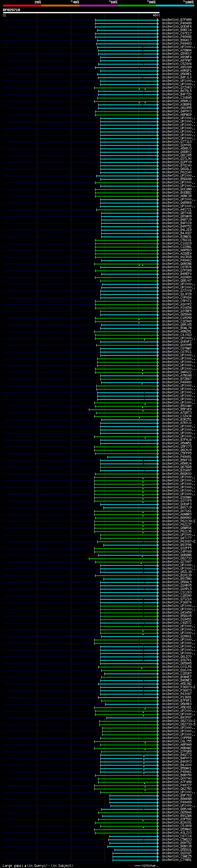Select hit label UniRef100_P62140
Screen dimensions: 197x868
176,172
